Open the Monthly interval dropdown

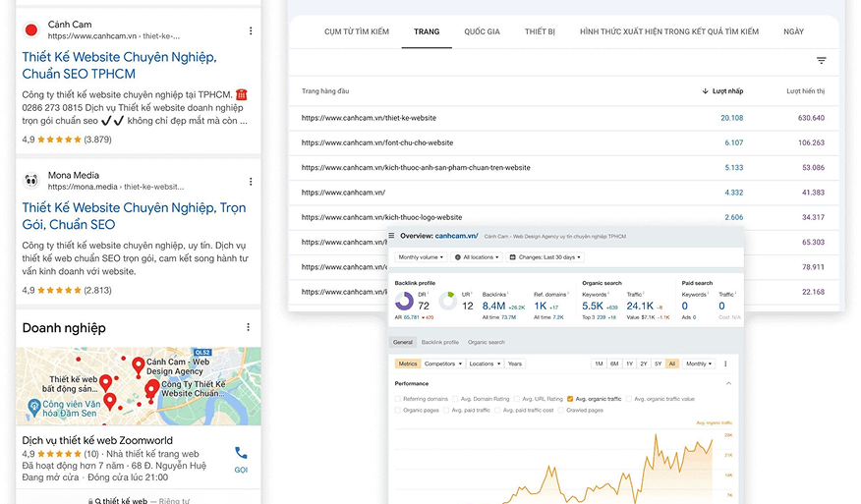click(699, 364)
